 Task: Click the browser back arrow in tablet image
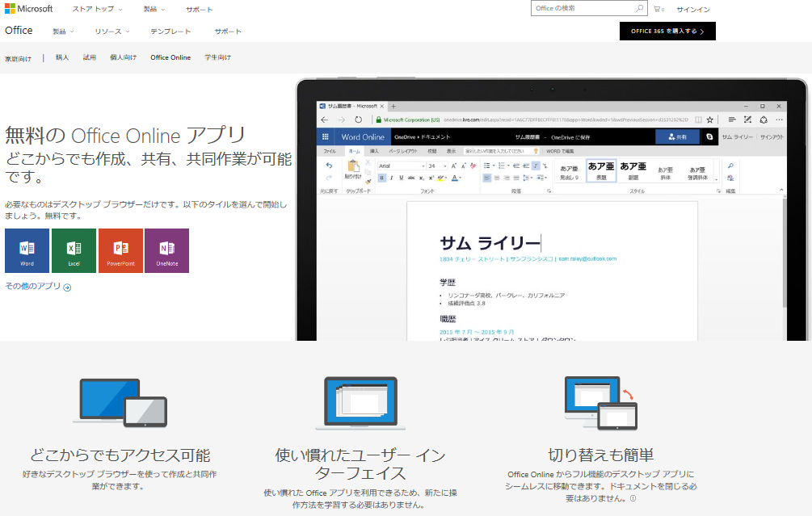pos(325,120)
